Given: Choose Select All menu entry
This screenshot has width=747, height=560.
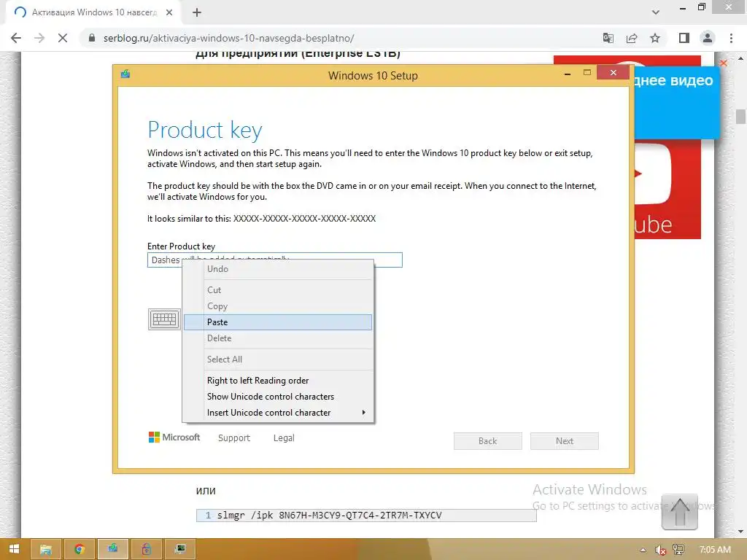Looking at the screenshot, I should (278, 359).
